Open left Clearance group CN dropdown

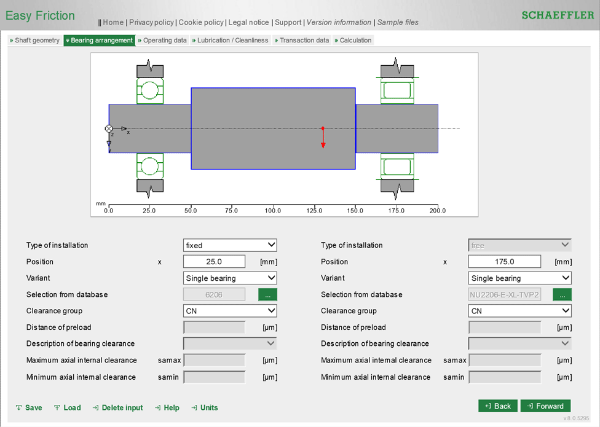tap(230, 310)
